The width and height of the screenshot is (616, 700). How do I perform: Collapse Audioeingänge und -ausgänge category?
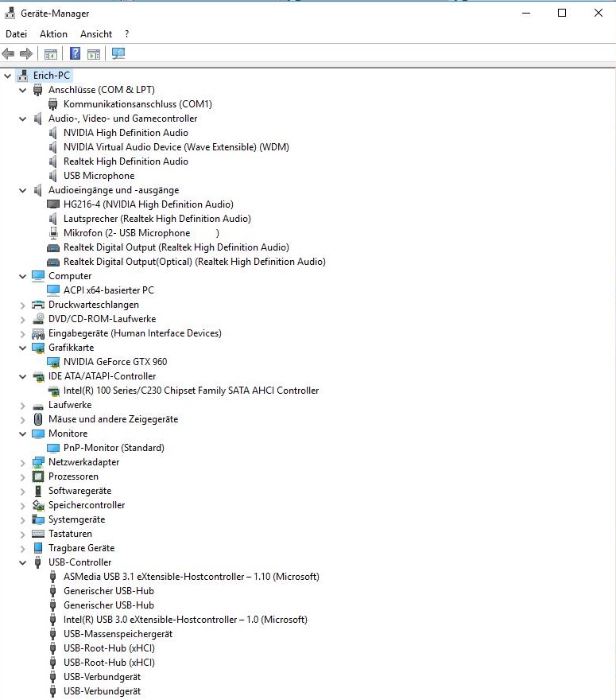point(23,191)
